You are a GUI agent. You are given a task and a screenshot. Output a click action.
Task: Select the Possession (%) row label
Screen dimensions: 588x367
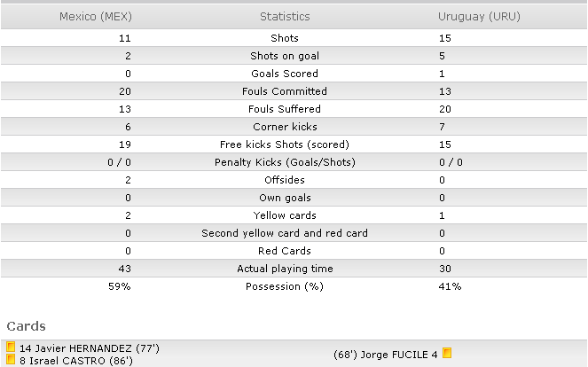pyautogui.click(x=285, y=286)
